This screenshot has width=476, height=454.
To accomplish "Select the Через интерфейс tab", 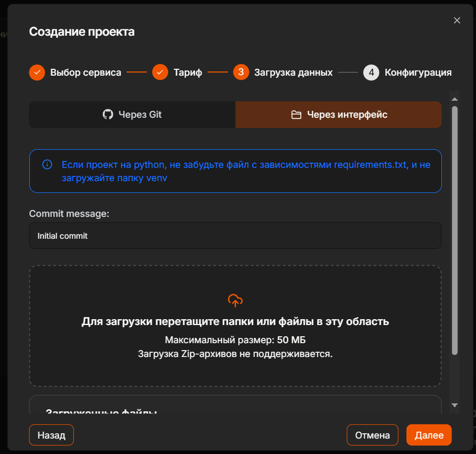I will point(338,114).
